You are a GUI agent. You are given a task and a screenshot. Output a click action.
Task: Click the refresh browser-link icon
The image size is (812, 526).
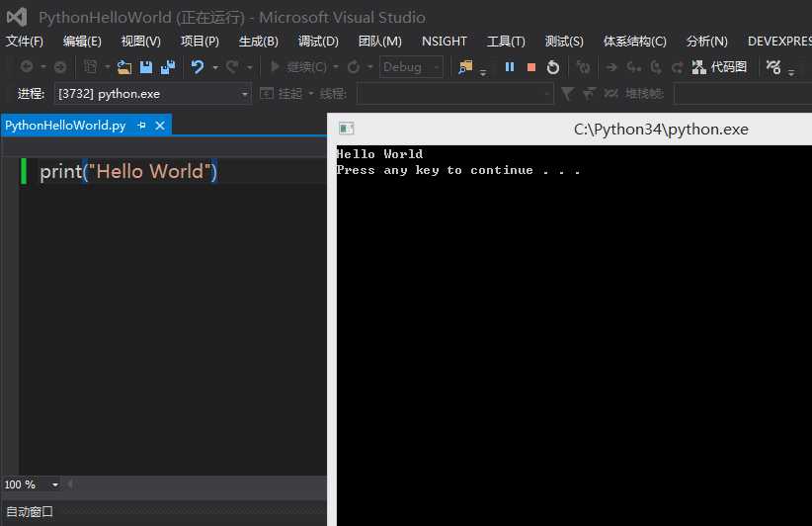[x=354, y=67]
